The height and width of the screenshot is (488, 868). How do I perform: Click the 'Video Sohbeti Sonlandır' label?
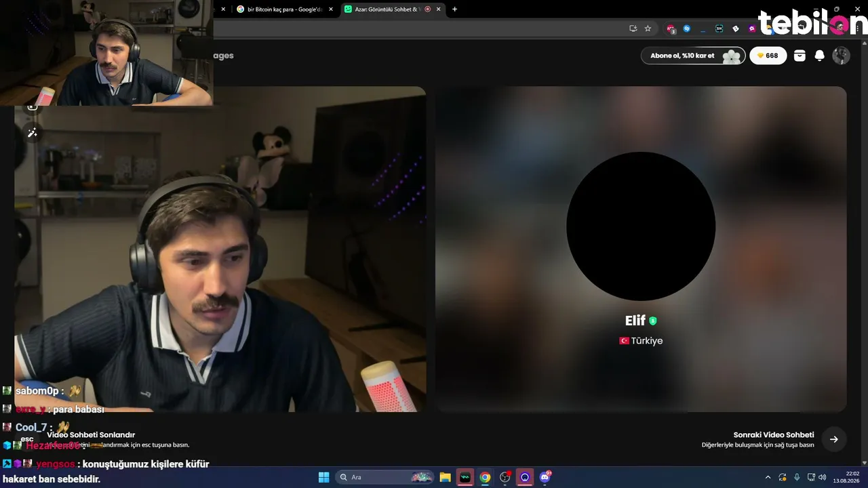[91, 435]
